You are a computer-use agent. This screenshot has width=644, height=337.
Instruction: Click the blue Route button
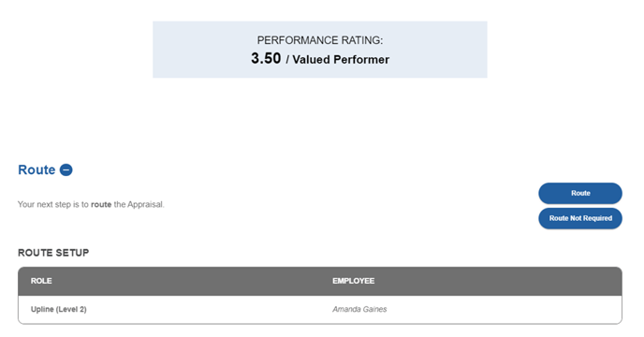tap(580, 193)
